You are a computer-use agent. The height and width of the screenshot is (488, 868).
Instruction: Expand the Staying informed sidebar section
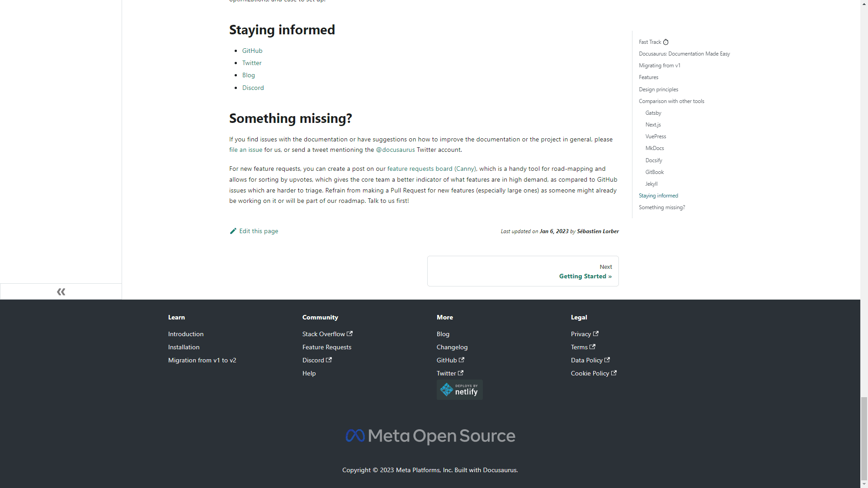(658, 195)
